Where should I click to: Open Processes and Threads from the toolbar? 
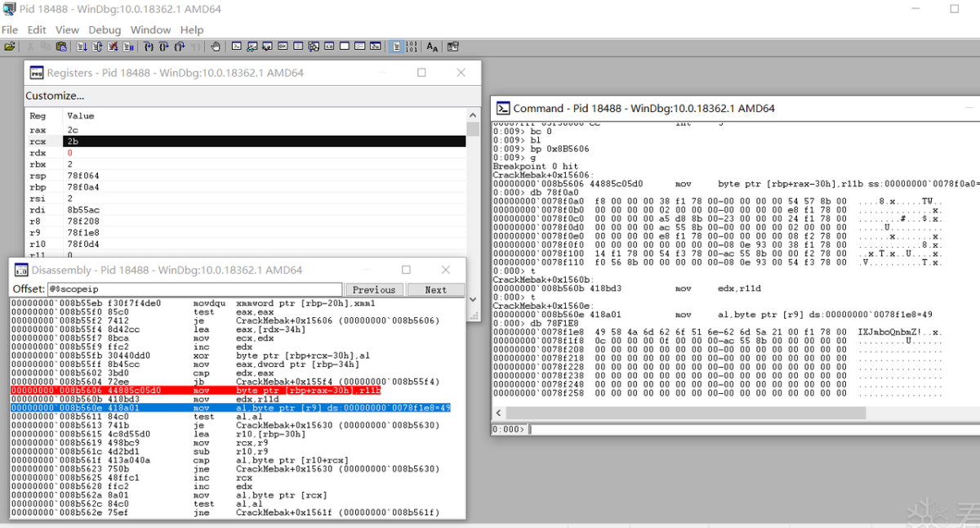(359, 47)
